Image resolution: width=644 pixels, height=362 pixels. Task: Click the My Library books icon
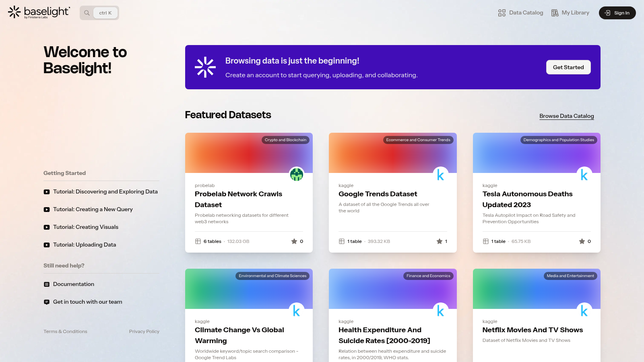point(555,13)
